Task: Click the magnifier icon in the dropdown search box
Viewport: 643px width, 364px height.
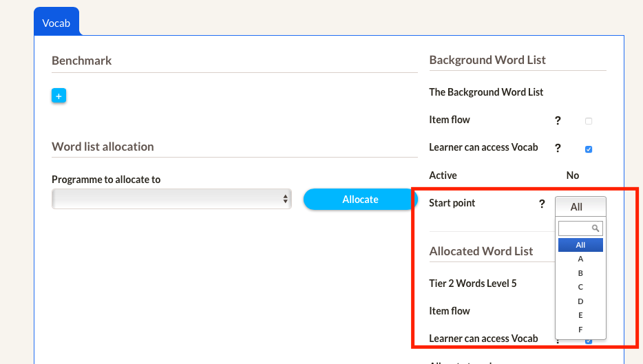Action: click(x=595, y=228)
